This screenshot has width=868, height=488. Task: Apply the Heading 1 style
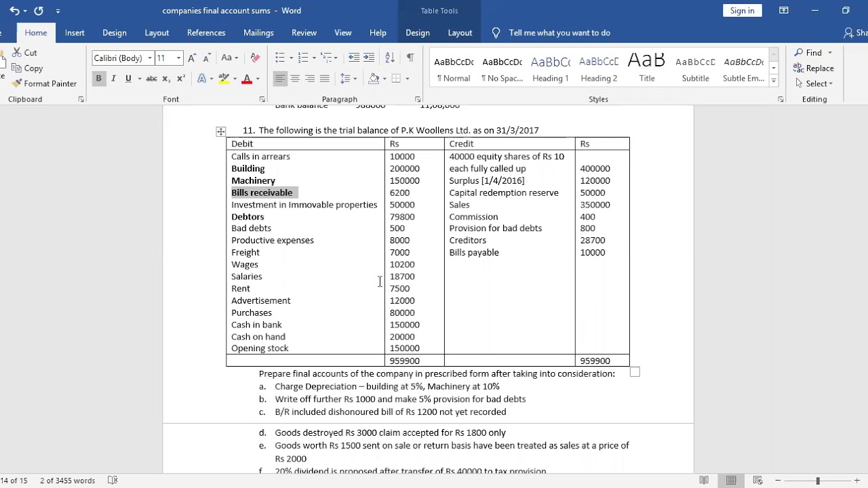point(551,68)
